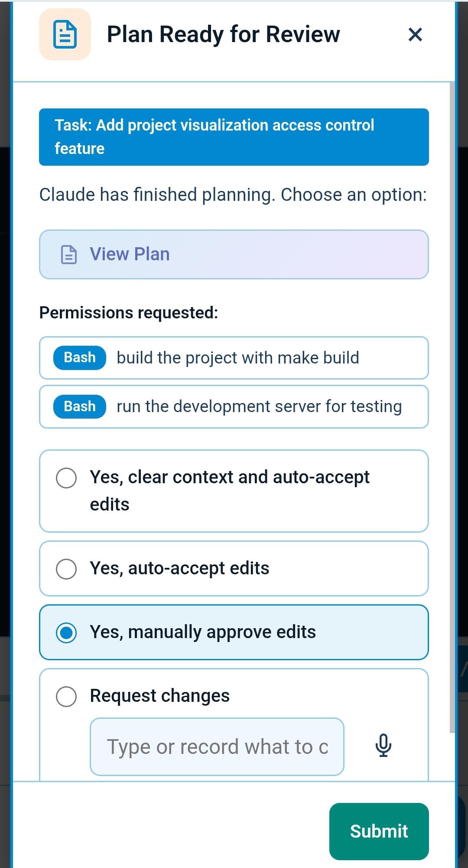Viewport: 468px width, 868px height.
Task: Tap the radio circle for 'Yes, manually approve edits'
Action: pyautogui.click(x=66, y=632)
